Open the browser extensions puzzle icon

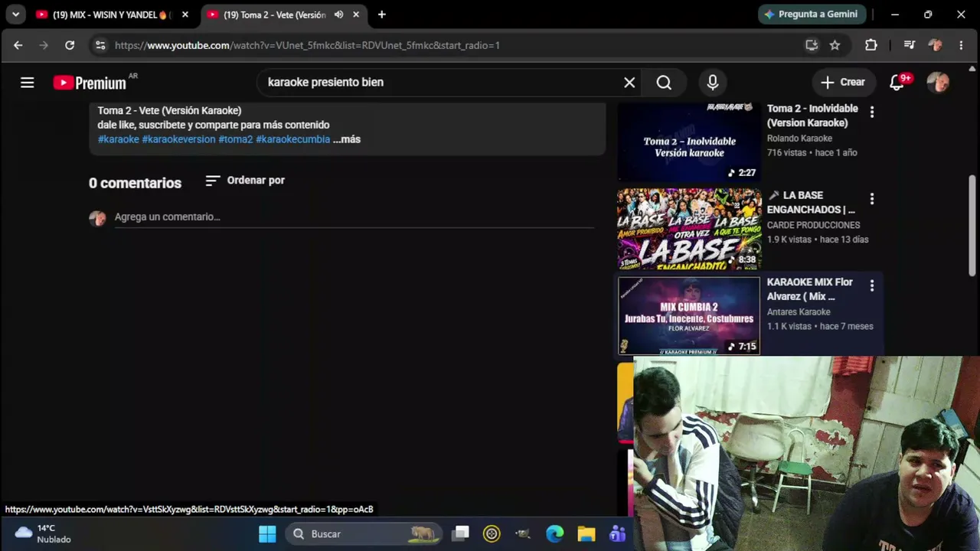[x=871, y=45]
